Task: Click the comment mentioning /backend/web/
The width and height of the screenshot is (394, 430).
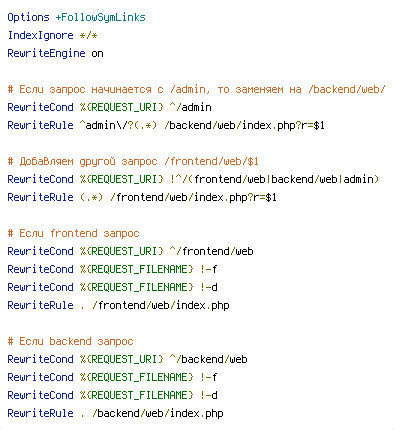Action: point(197,89)
